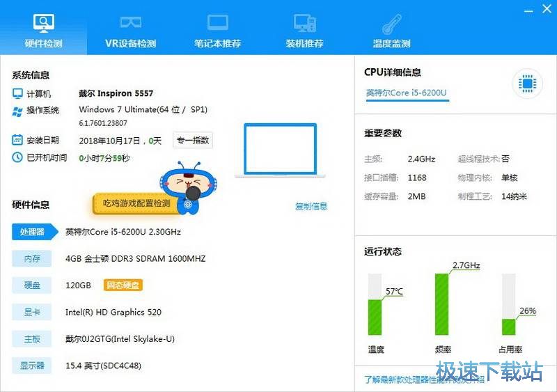Select the 主板 motherboard category

31,338
